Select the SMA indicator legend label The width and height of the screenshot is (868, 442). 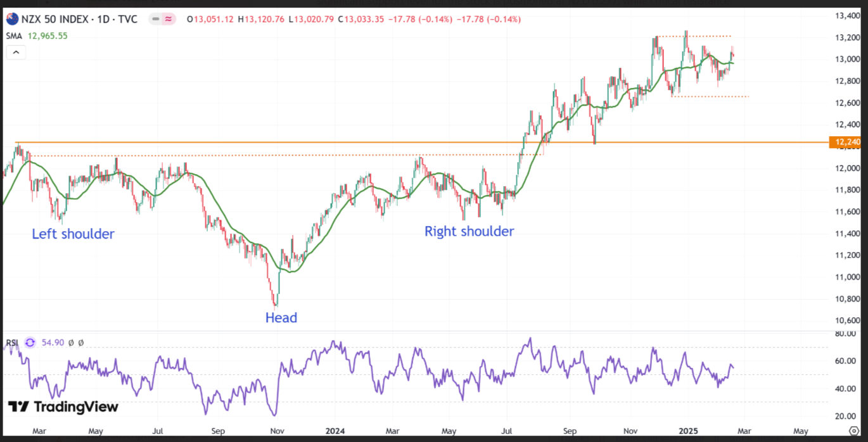tap(14, 36)
